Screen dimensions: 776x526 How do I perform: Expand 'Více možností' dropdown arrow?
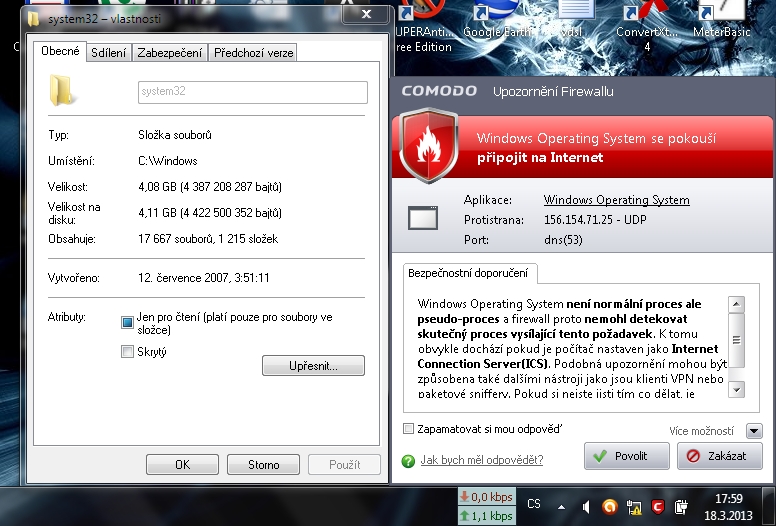(754, 431)
